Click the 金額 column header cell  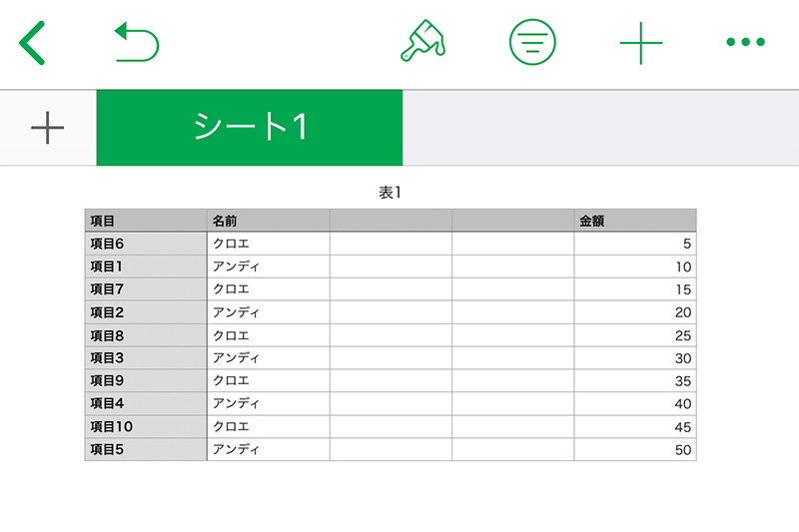tap(635, 221)
